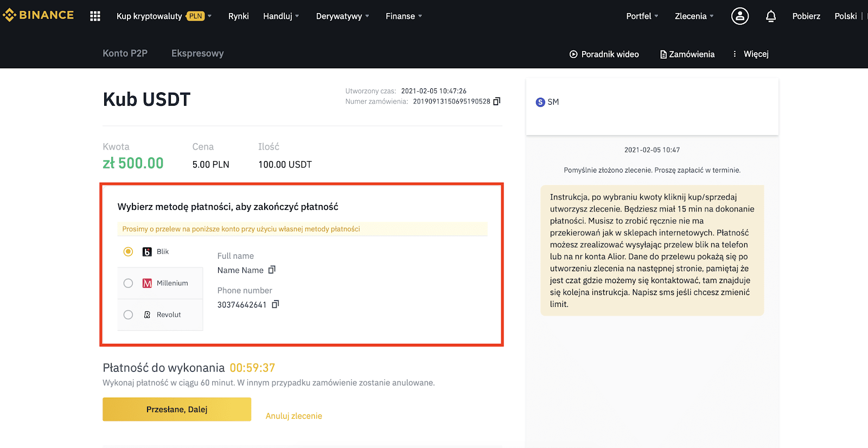
Task: Switch to the Ekspresowy tab
Action: (x=197, y=53)
